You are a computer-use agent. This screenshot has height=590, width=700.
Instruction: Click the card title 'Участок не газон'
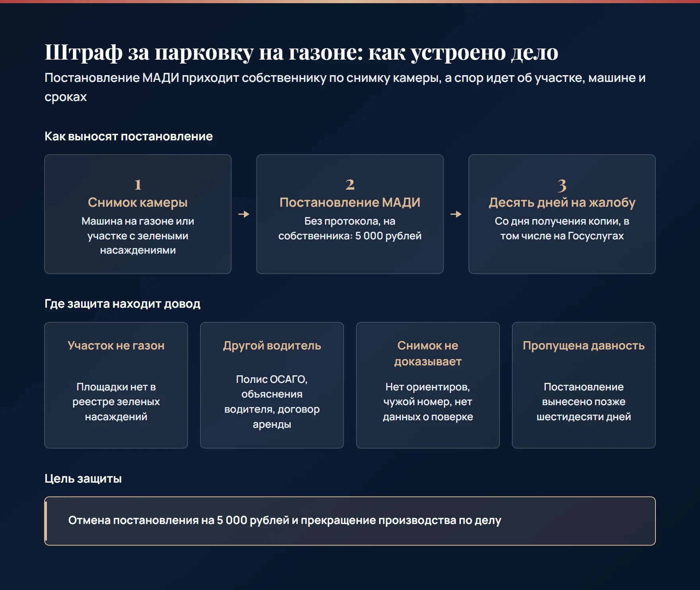tap(116, 345)
